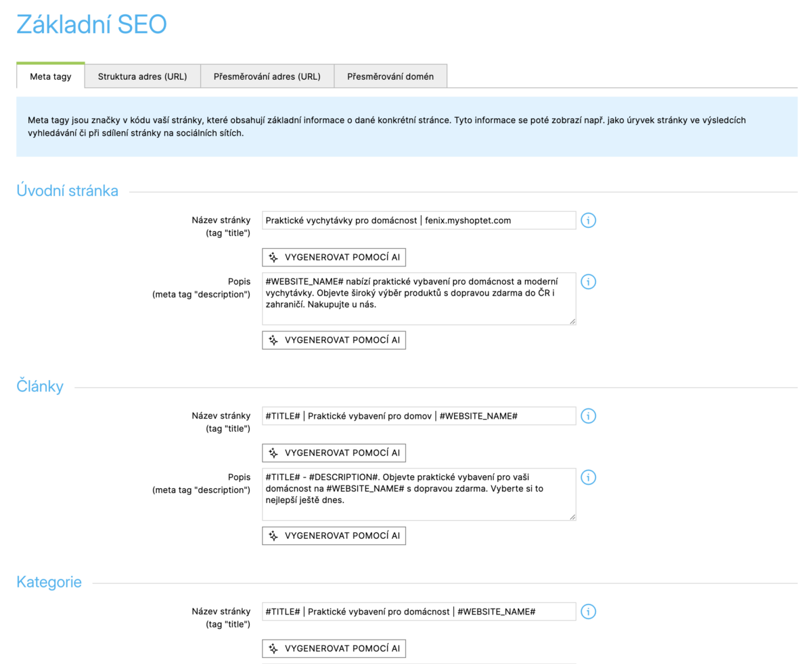Generate Články description with AI button
Viewport: 812px width, 664px height.
click(334, 536)
